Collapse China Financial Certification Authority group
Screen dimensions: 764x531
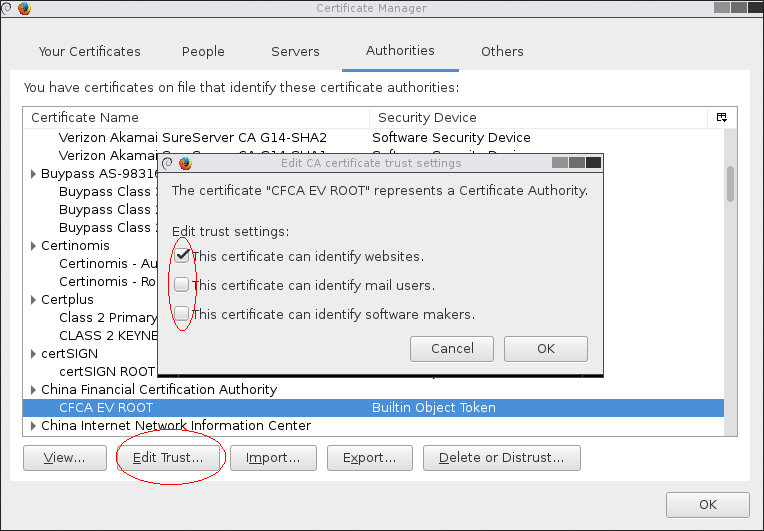click(x=33, y=390)
